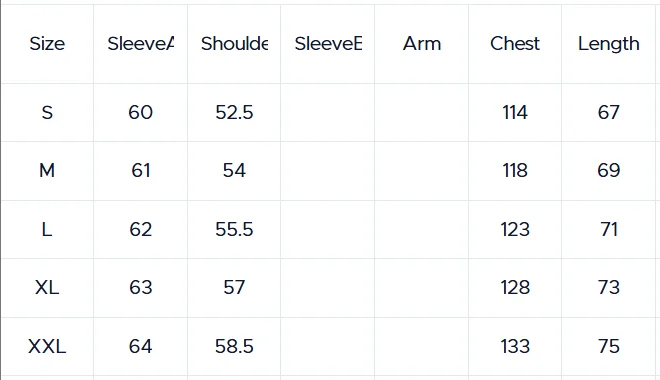
Task: Select the chest value 133
Action: click(515, 347)
